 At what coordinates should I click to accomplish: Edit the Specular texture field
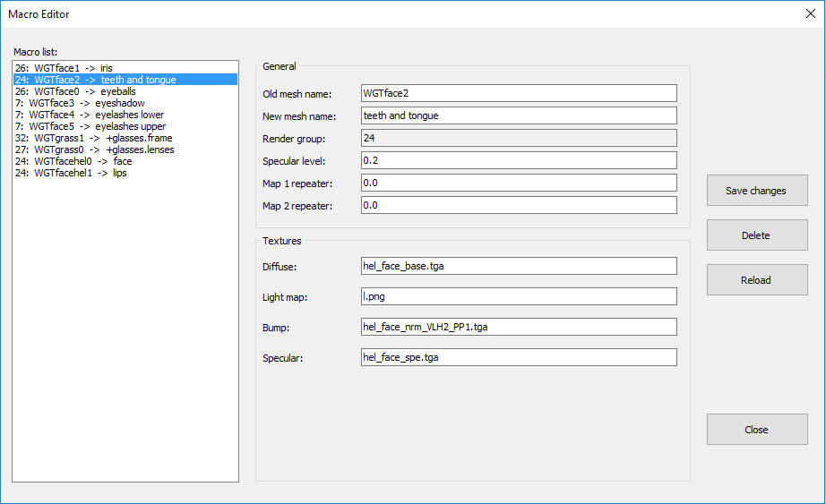pos(519,357)
